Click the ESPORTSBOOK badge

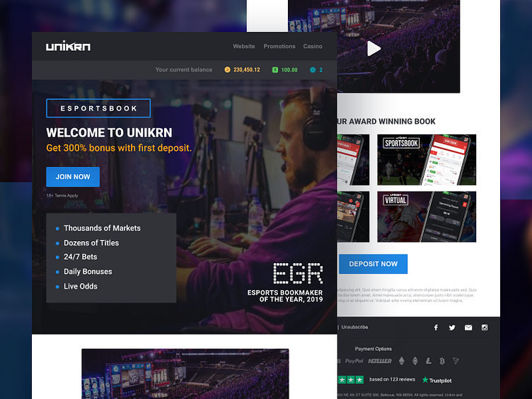(x=98, y=108)
